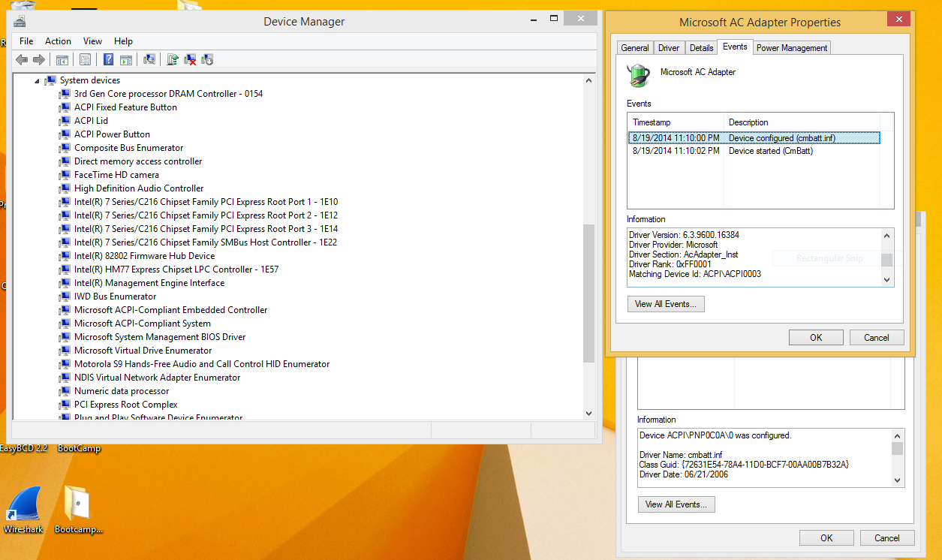
Task: Switch to the Power Management tab
Action: pyautogui.click(x=791, y=48)
